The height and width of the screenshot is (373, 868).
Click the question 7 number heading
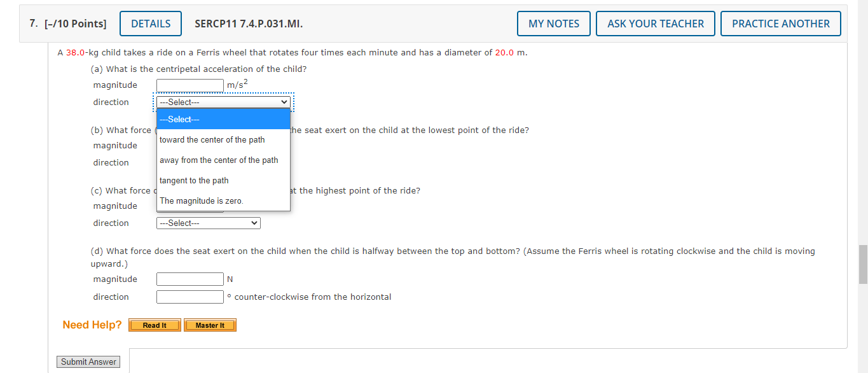(32, 23)
